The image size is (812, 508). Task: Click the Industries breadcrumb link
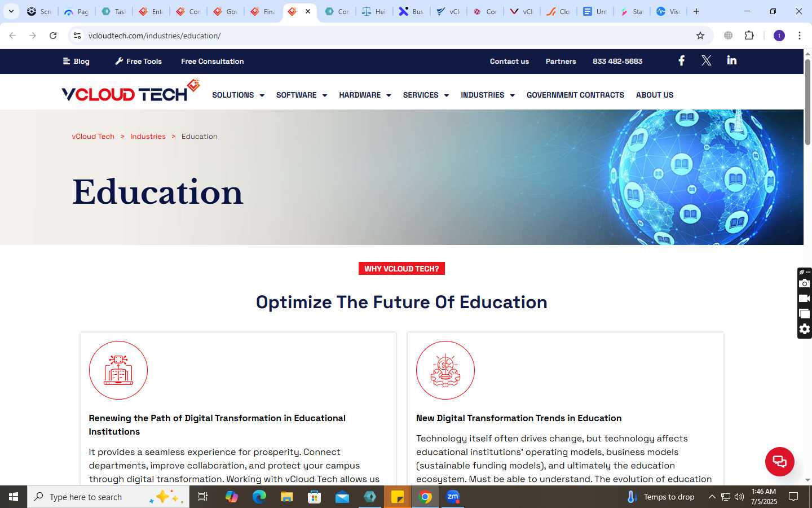tap(148, 136)
